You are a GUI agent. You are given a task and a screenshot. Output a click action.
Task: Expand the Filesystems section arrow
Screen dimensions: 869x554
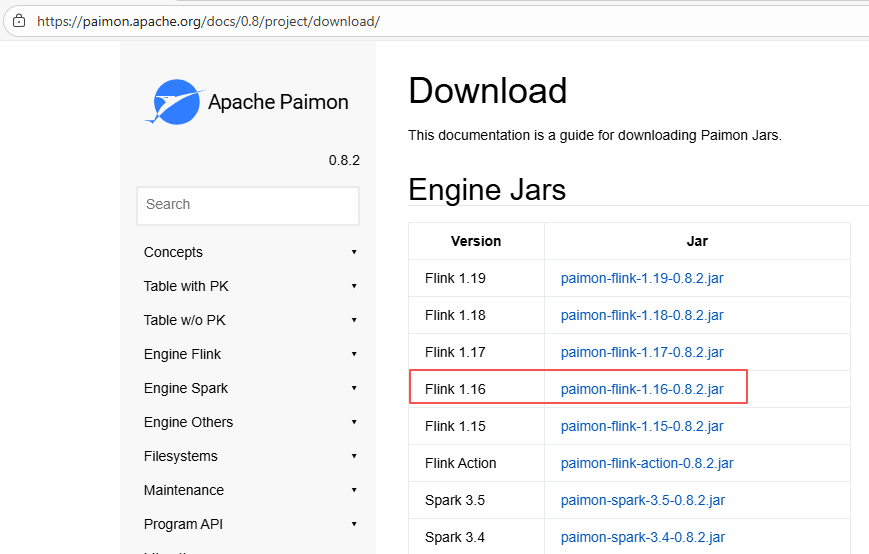[354, 457]
